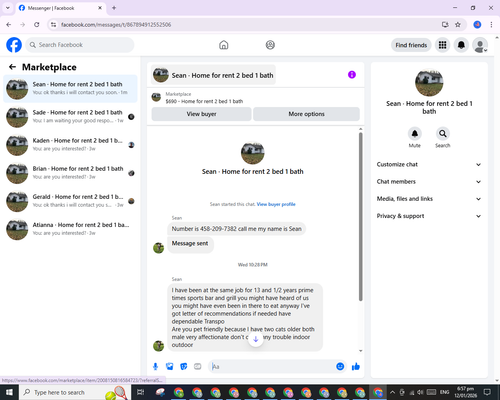Click the chat scroll down arrow
This screenshot has width=500, height=400.
360,351
